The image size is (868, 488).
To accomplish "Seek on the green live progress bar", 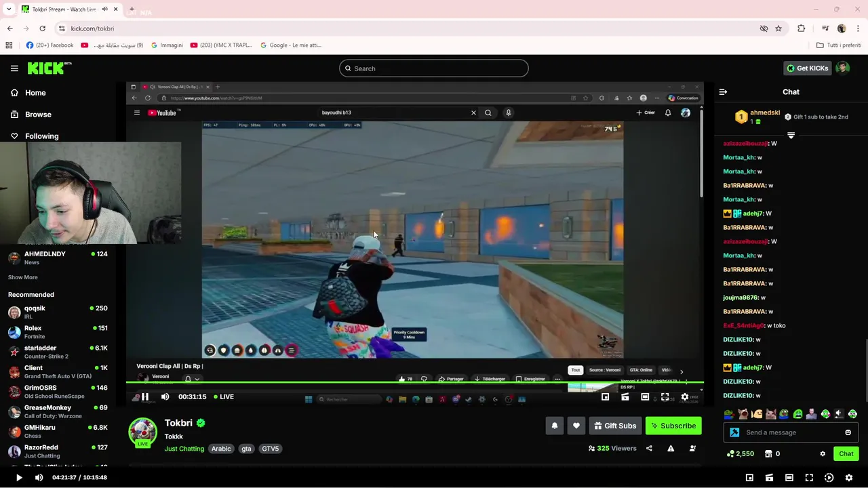I will (x=415, y=383).
